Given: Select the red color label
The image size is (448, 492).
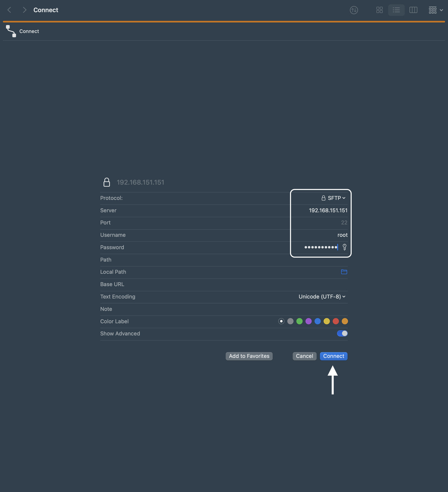Looking at the screenshot, I should (x=336, y=321).
